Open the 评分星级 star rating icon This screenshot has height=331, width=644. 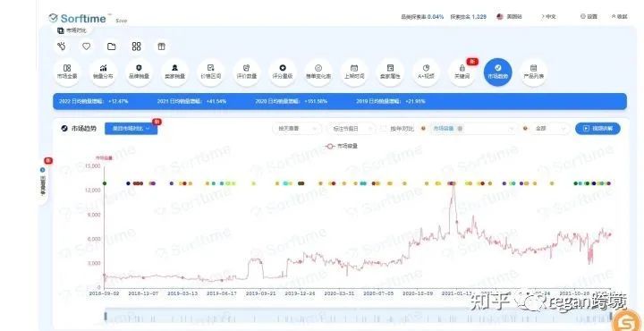(x=282, y=72)
